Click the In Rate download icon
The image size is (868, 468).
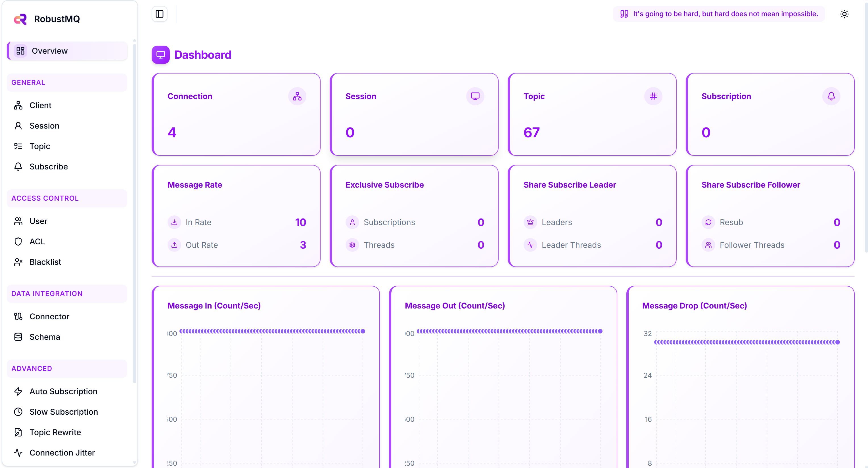coord(174,222)
